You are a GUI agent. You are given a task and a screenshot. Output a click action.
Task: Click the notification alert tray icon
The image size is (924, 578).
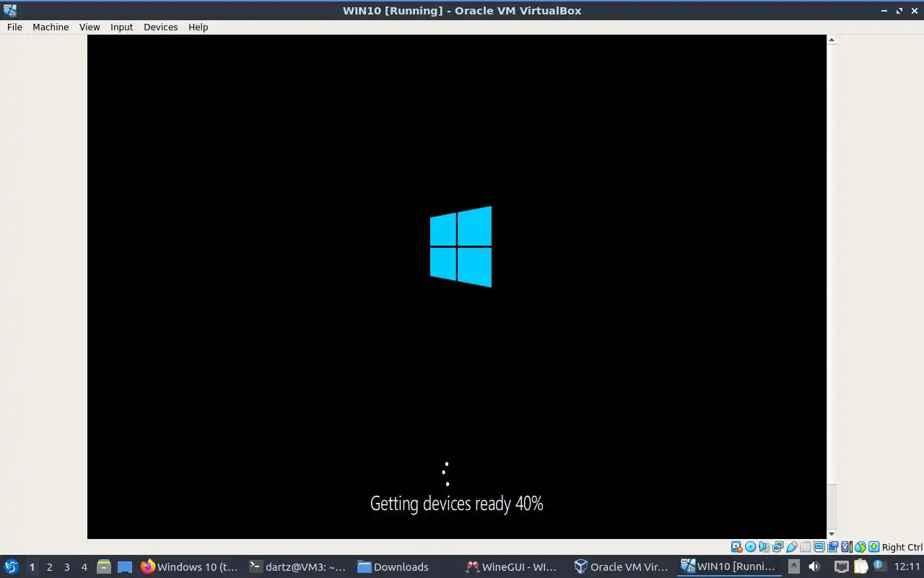[880, 566]
